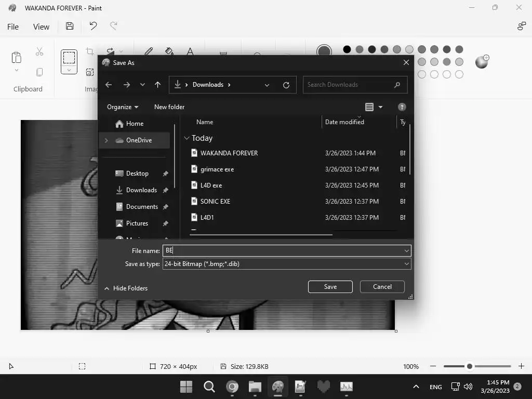Select the grimace exe file

217,169
